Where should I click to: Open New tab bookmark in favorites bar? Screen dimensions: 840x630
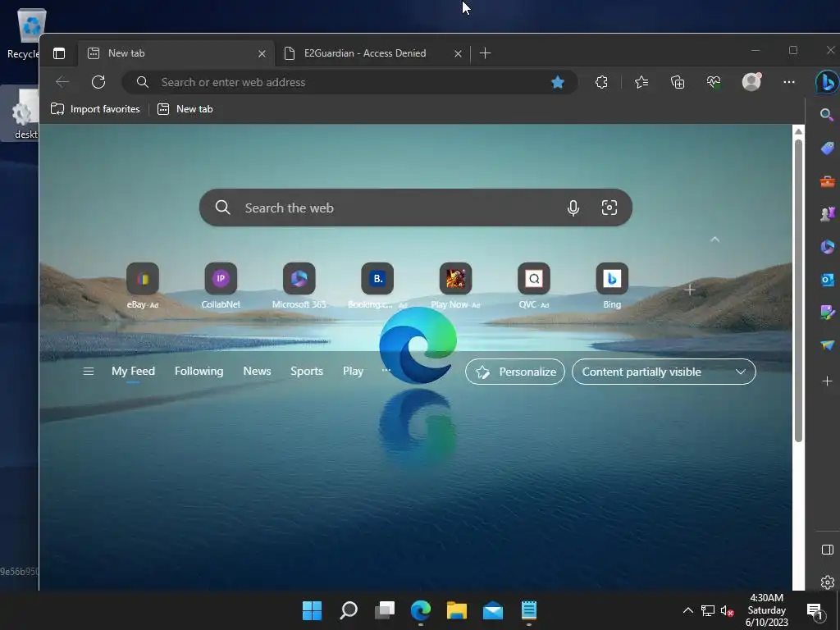(x=185, y=109)
